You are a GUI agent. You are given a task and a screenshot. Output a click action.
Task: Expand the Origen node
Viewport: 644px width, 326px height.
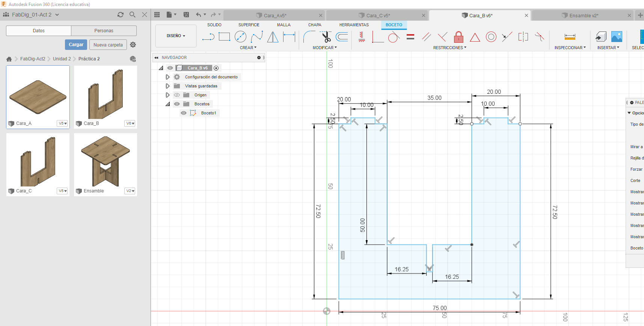pyautogui.click(x=167, y=95)
